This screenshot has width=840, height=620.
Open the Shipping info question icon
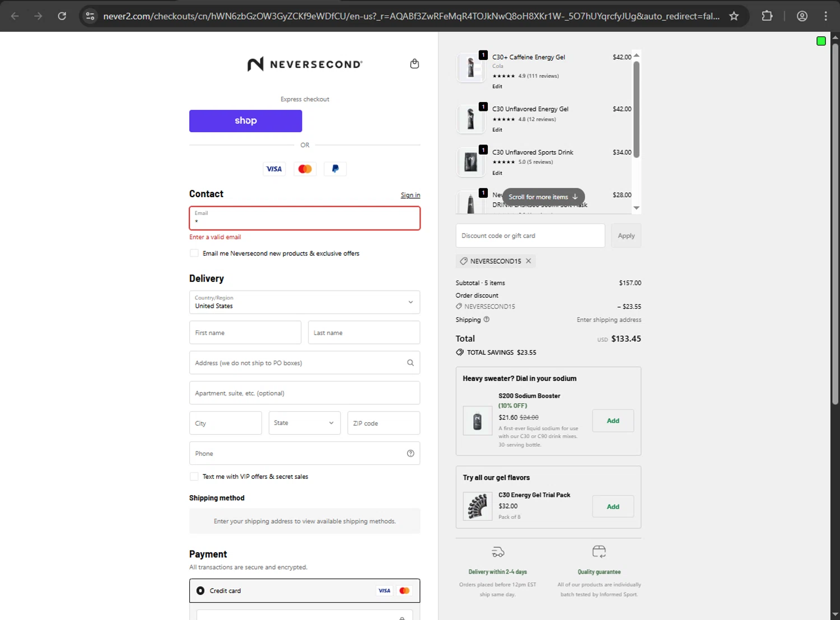pos(486,319)
